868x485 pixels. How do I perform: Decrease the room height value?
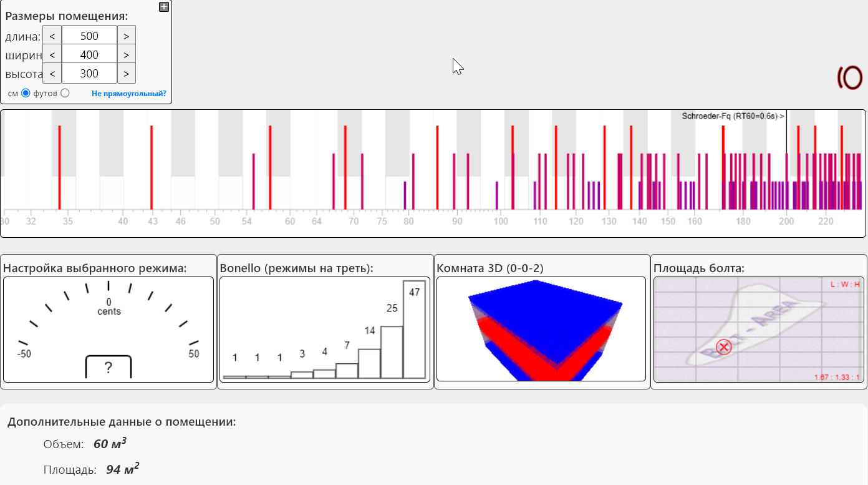[52, 74]
